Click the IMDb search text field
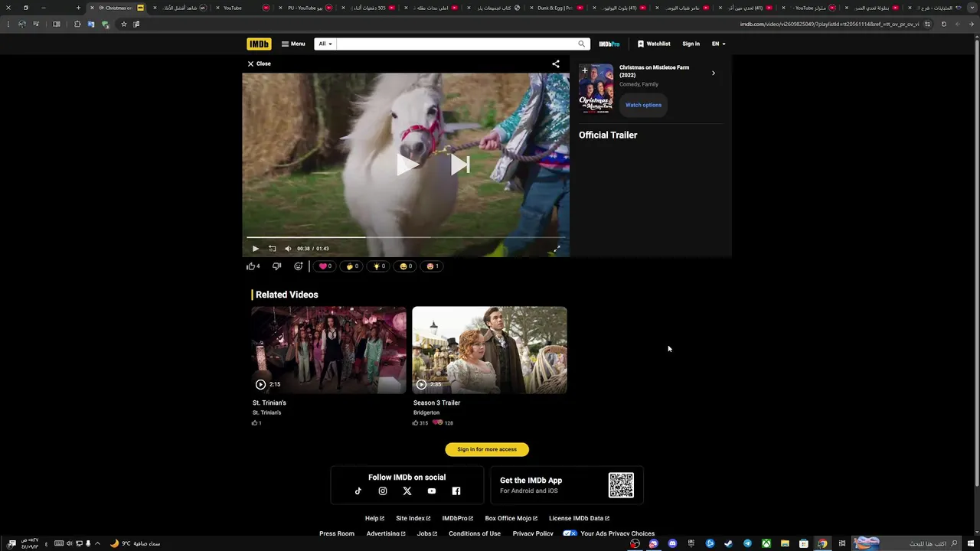The image size is (980, 551). coord(456,44)
